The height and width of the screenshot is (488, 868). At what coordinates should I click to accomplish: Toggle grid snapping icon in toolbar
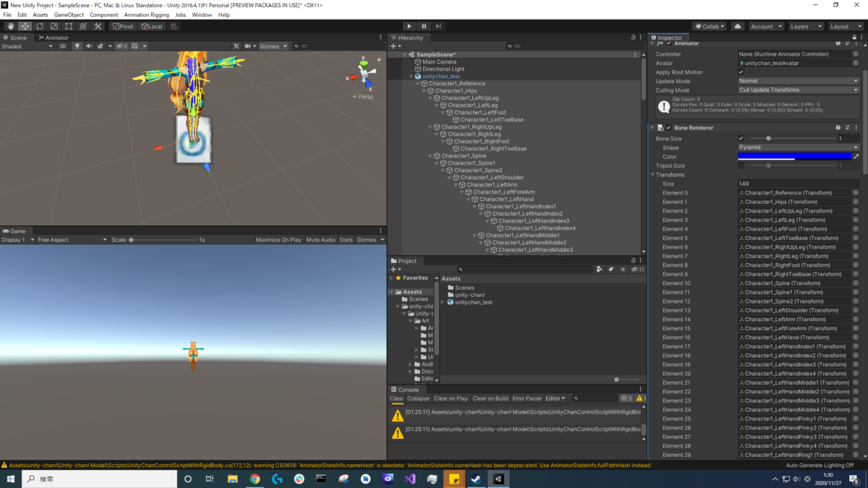(x=174, y=26)
